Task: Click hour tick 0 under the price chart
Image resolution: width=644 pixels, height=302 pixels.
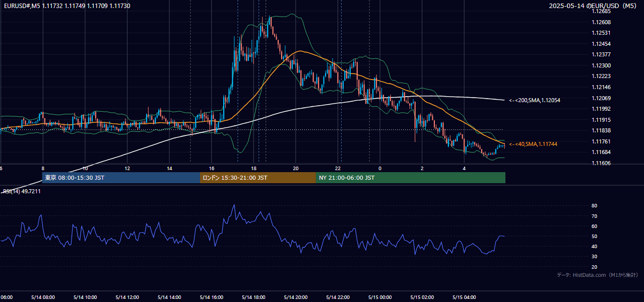Action: [x=380, y=168]
